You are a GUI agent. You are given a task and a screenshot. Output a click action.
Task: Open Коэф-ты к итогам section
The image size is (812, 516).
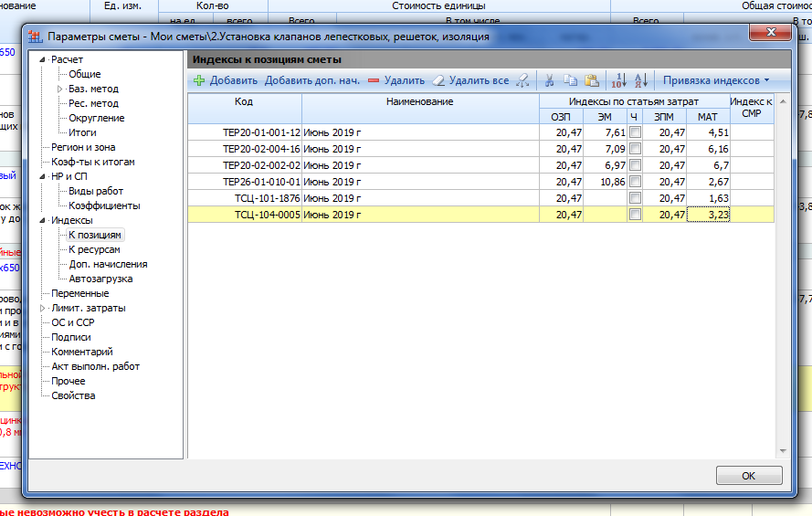(x=92, y=162)
